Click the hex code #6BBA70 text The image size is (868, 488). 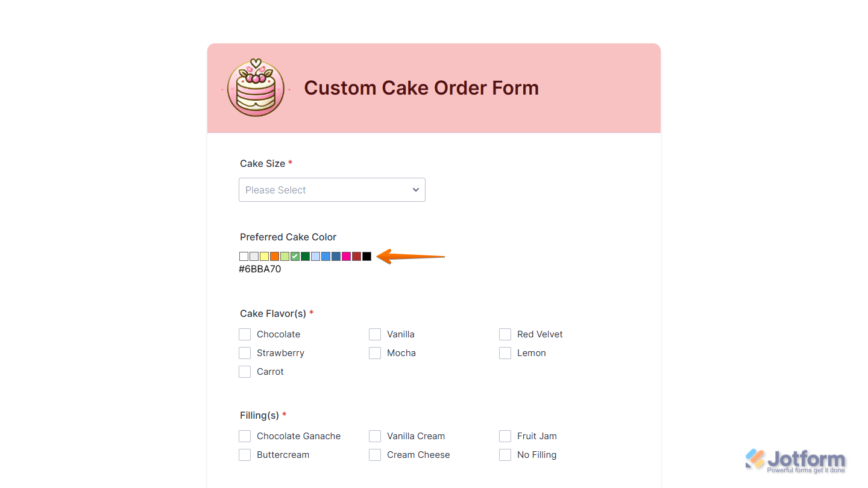click(260, 269)
